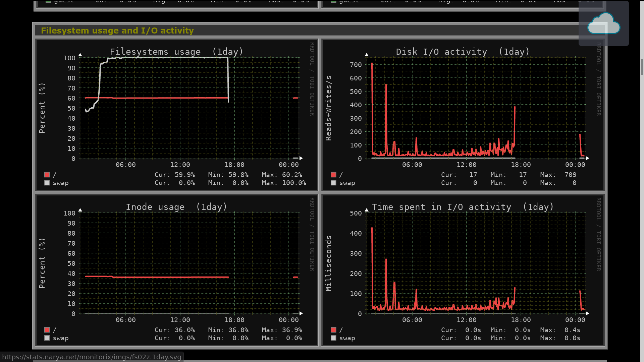Click red root legend swatch in Filesystems usage
Viewport: 644px width, 362px height.
(47, 175)
